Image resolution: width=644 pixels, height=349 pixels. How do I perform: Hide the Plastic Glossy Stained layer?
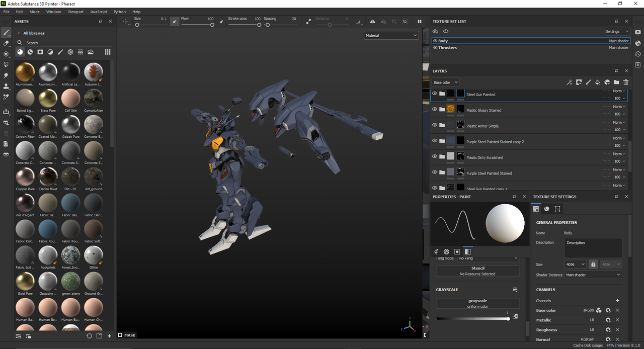pos(435,109)
